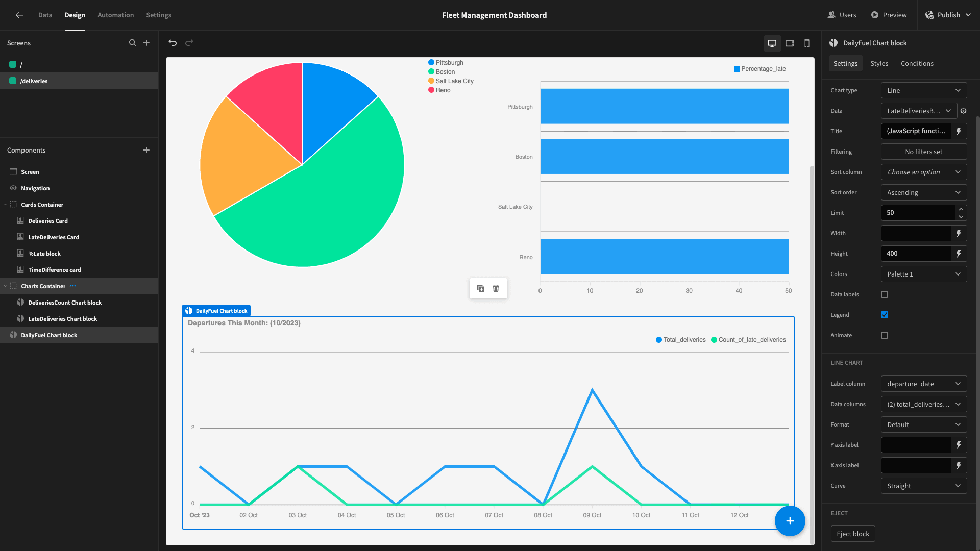Image resolution: width=980 pixels, height=551 pixels.
Task: Click the duplicate component icon
Action: click(x=481, y=288)
